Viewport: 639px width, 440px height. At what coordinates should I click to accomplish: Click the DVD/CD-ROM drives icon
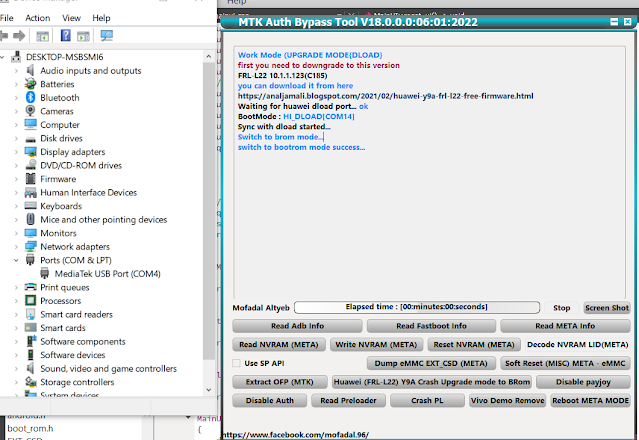click(x=31, y=165)
